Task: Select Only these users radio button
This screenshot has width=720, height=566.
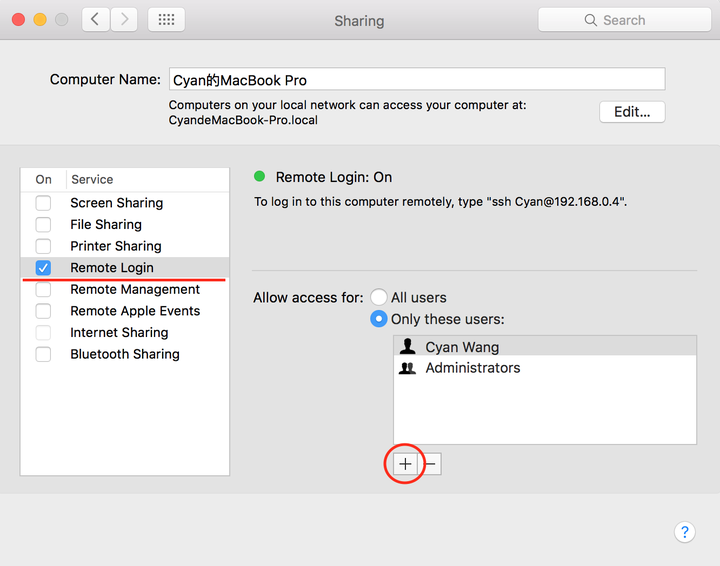Action: point(378,319)
